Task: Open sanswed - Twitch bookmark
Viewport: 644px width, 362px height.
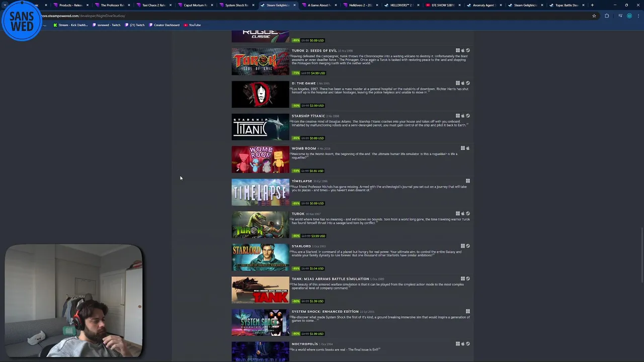Action: pos(107,25)
